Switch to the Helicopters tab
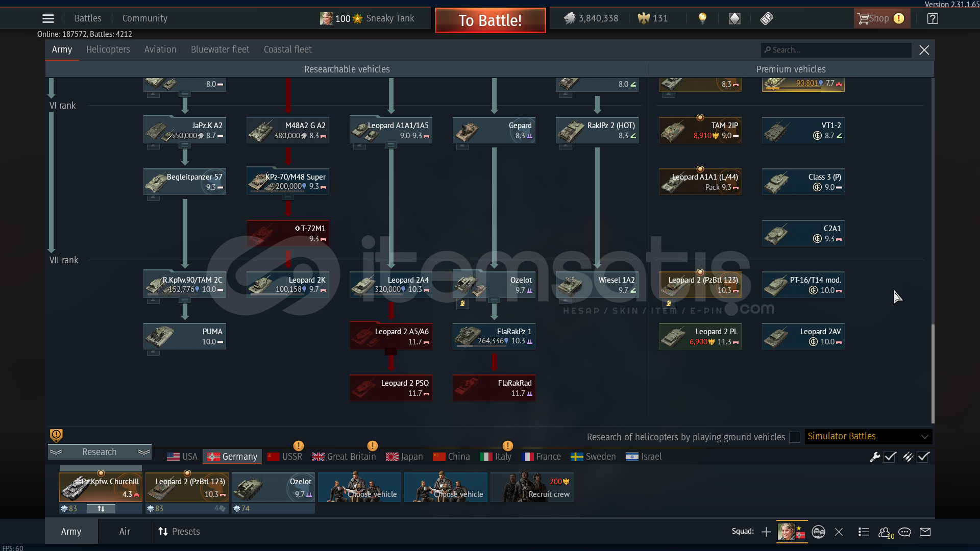This screenshot has width=980, height=551. pyautogui.click(x=108, y=49)
